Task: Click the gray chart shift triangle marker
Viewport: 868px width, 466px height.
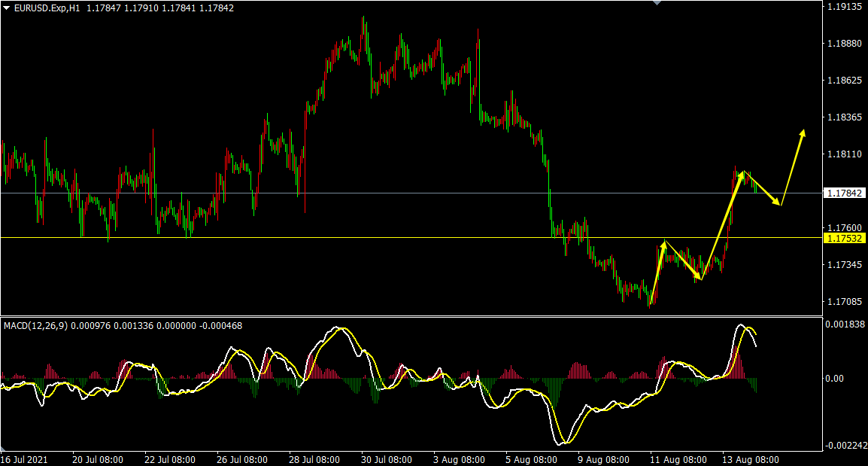Action: pyautogui.click(x=657, y=3)
